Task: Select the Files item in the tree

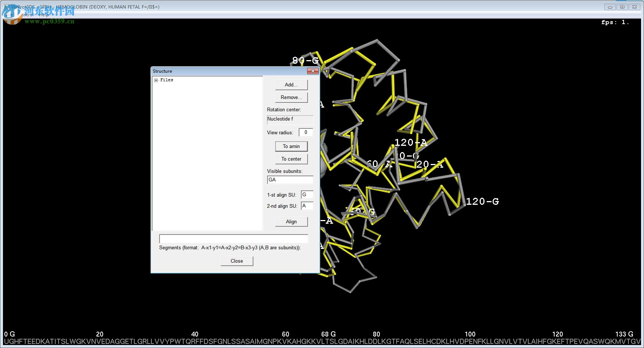Action: tap(167, 80)
